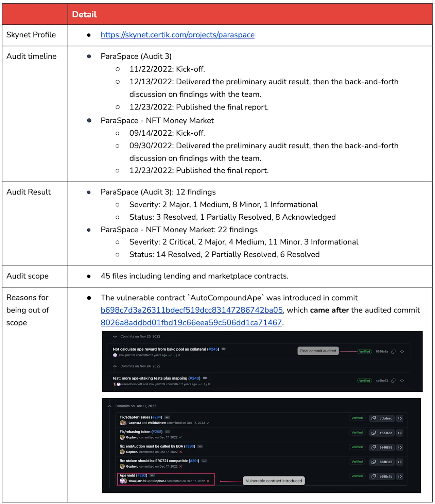
Task: Expand the description of commit #245
Action: pos(224,349)
